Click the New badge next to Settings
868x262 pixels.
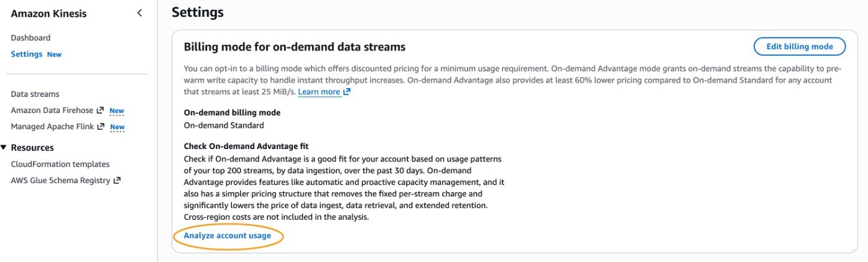[55, 55]
